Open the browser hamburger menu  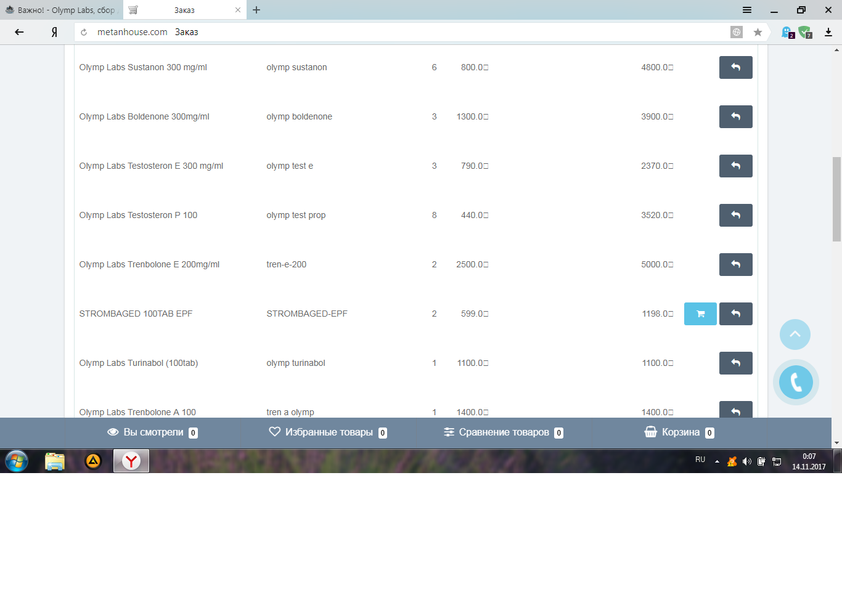747,10
